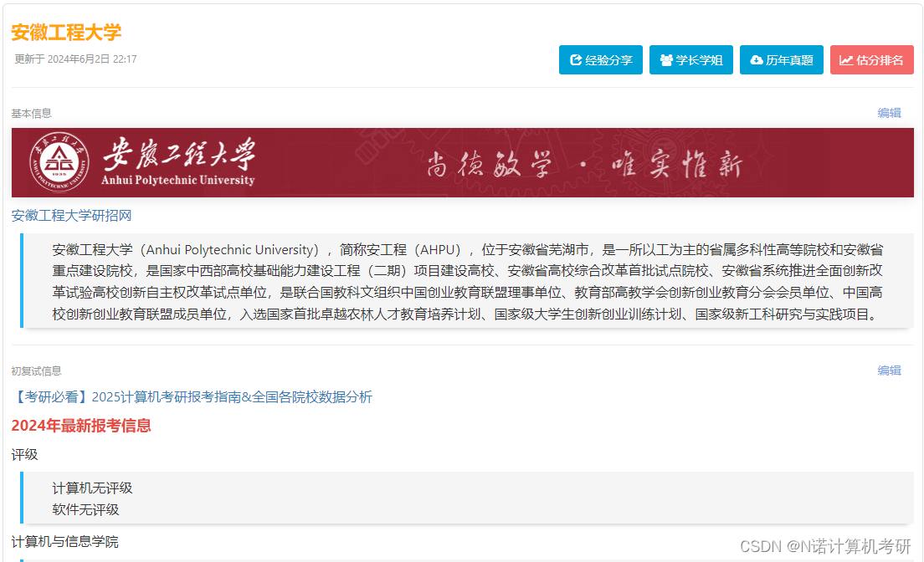
Task: Click the chart icon in 估分排名
Action: (x=846, y=60)
